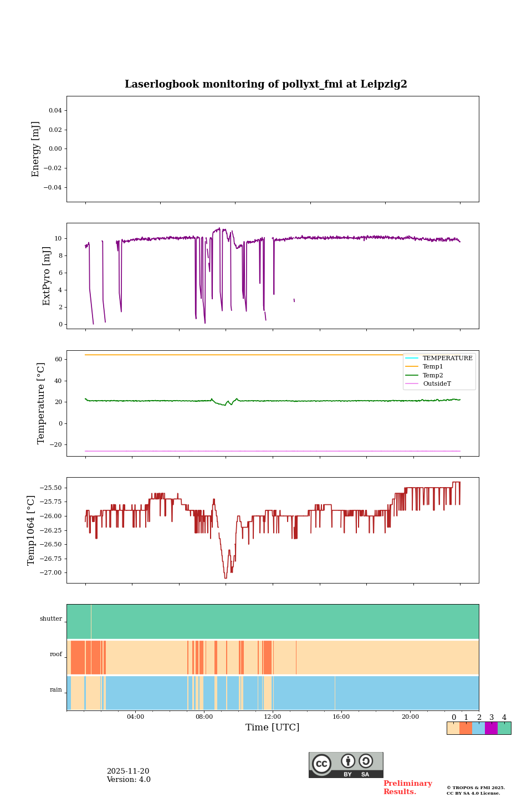532x798 pixels.
Task: Pick the light blue swatch for status 2
Action: click(478, 728)
